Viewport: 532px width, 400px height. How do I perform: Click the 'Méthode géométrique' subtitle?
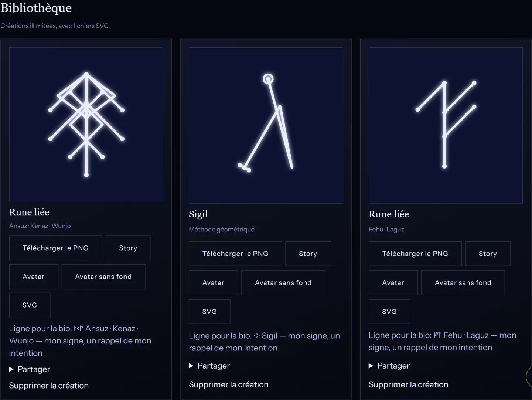(222, 229)
